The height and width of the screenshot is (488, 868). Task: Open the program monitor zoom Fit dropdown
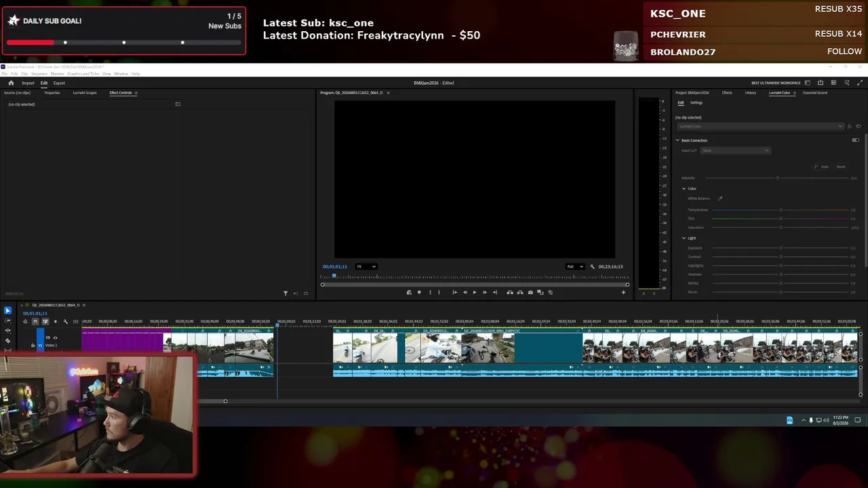click(x=366, y=266)
